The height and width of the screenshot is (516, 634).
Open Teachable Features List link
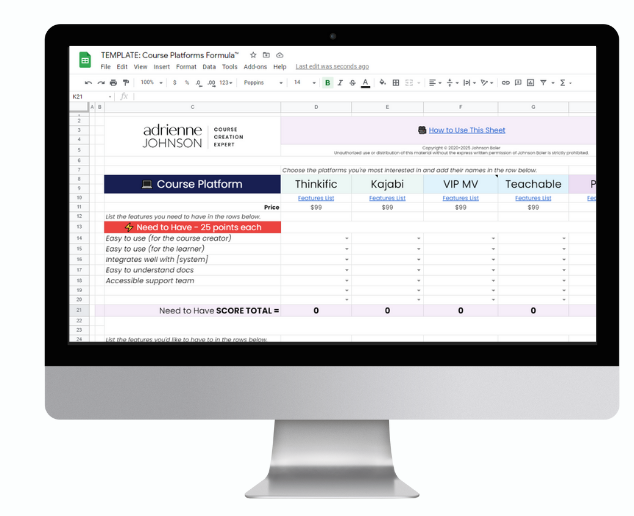click(533, 198)
